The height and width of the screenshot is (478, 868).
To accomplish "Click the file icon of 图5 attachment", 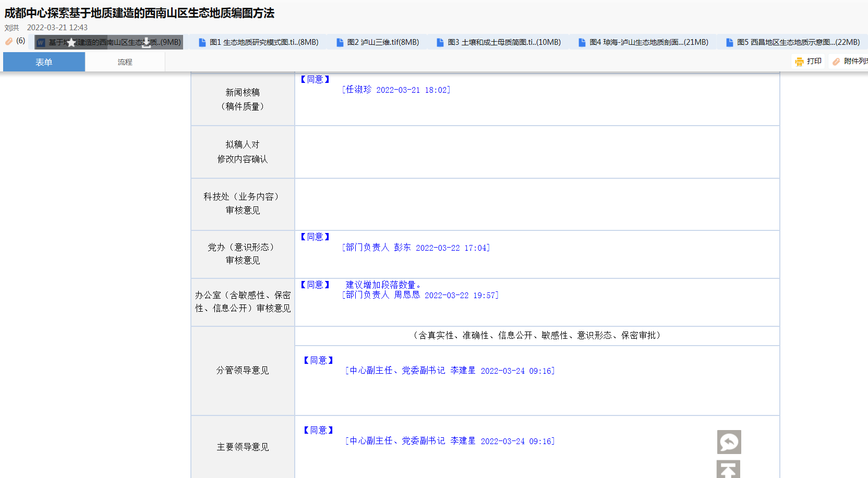I will coord(729,43).
